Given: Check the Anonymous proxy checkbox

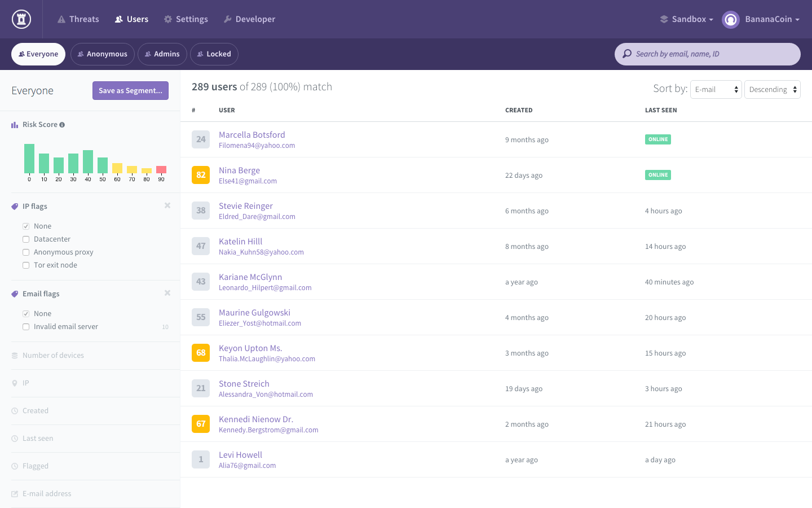Looking at the screenshot, I should (26, 252).
